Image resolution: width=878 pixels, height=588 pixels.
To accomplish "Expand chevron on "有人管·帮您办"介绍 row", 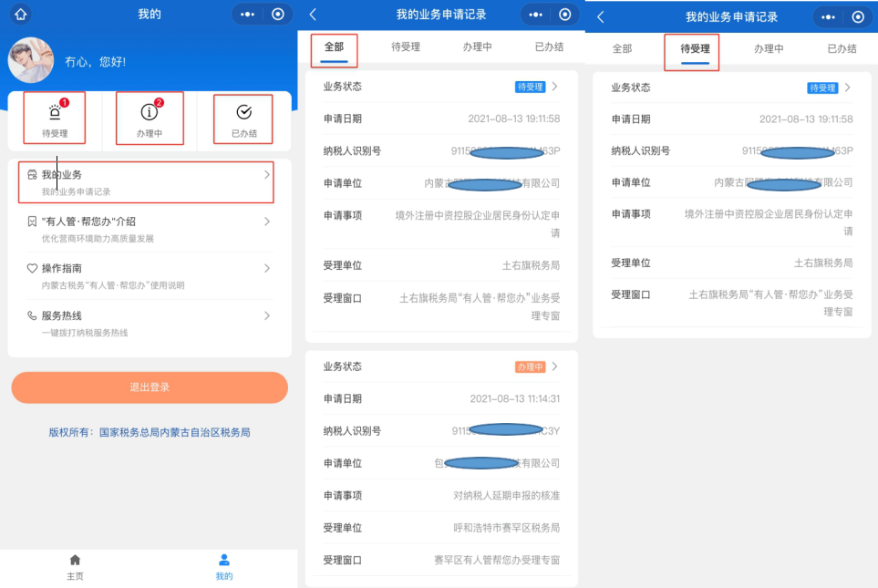I will pyautogui.click(x=266, y=222).
